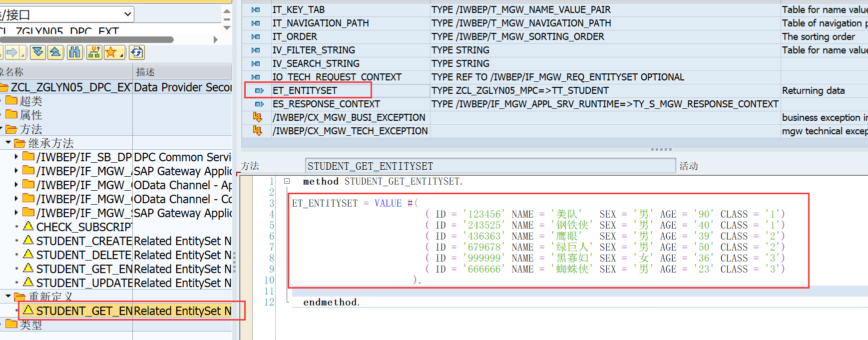The image size is (868, 340).
Task: Click the scroll up arrow at panel top
Action: (227, 10)
